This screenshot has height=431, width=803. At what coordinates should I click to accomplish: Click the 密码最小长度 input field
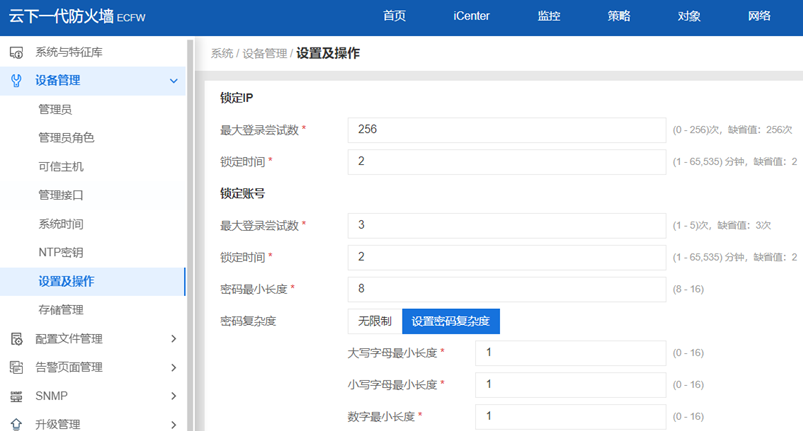[506, 289]
